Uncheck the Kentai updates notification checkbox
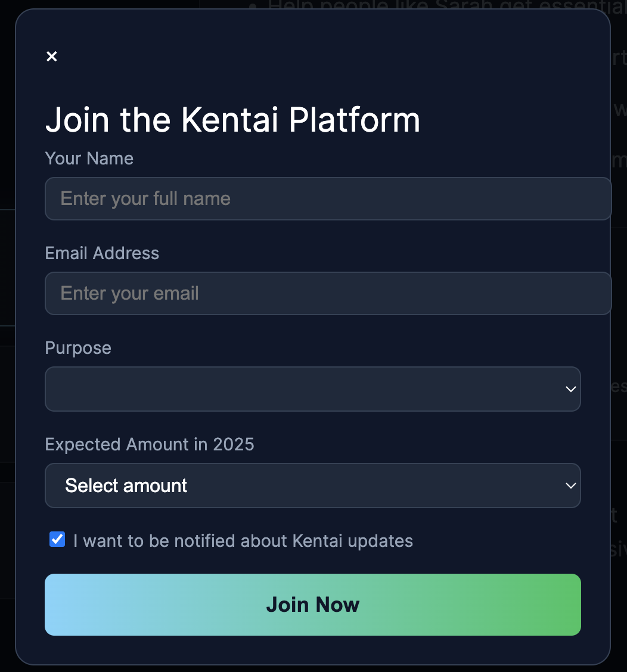This screenshot has width=627, height=672. (57, 540)
